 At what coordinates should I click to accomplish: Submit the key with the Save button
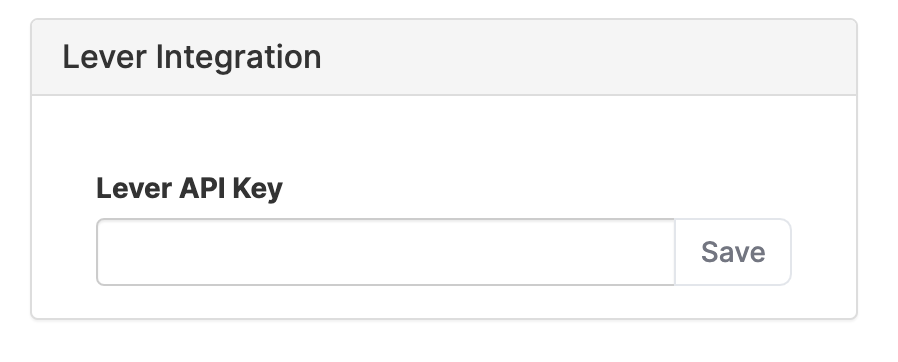733,252
